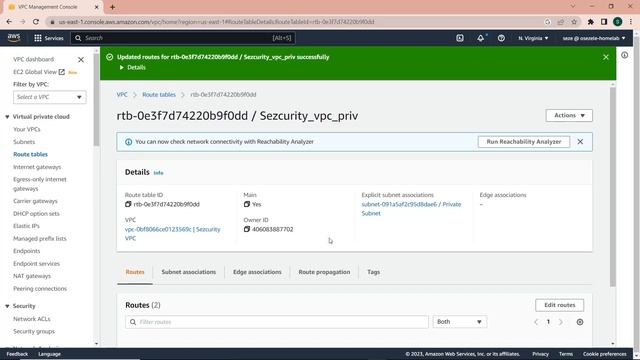
Task: Click the AWS console search field
Action: 183,38
